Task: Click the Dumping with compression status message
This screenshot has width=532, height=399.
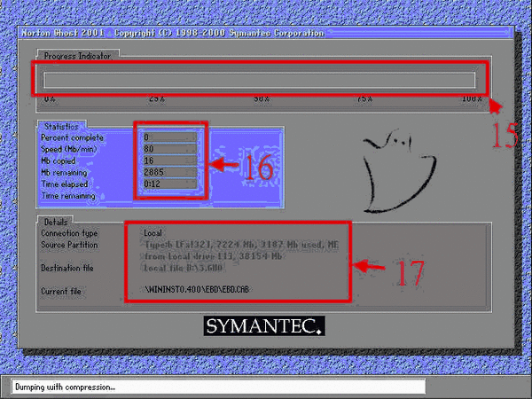Action: point(65,387)
